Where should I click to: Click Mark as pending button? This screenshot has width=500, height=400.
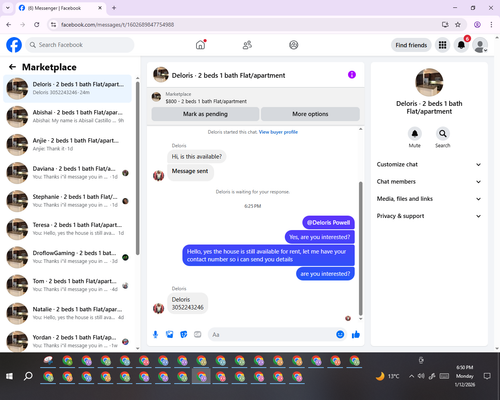pos(205,114)
